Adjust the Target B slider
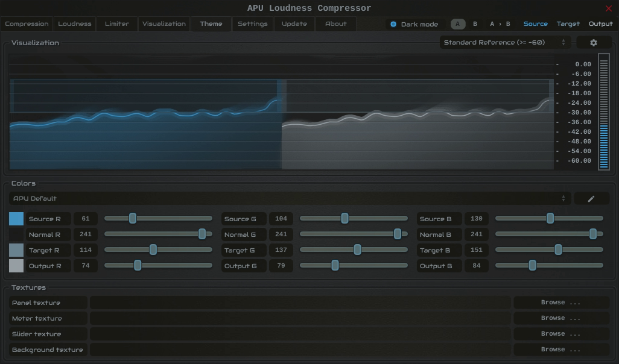This screenshot has height=364, width=619. [x=549, y=249]
